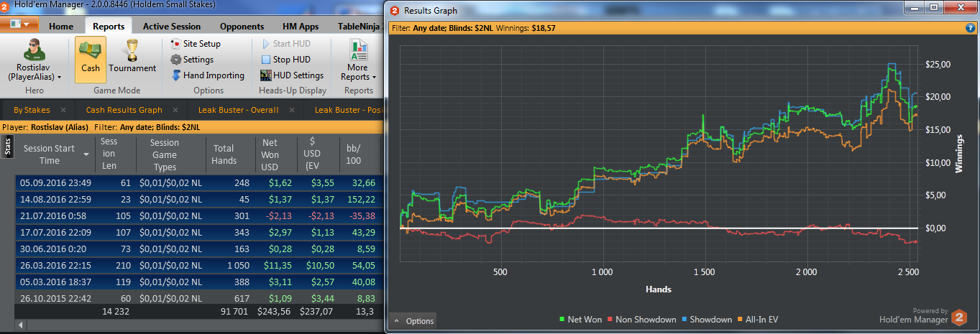Expand the graph Options panel
This screenshot has height=334, width=980.
tap(413, 321)
